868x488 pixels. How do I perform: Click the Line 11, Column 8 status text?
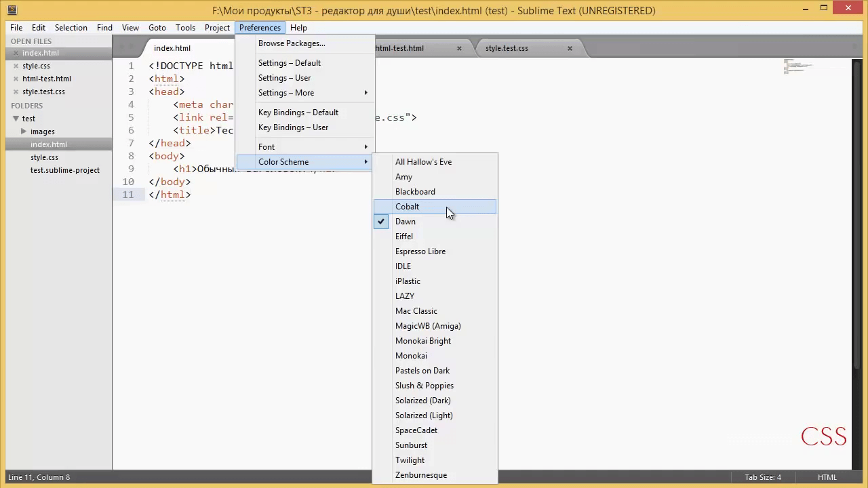point(39,477)
